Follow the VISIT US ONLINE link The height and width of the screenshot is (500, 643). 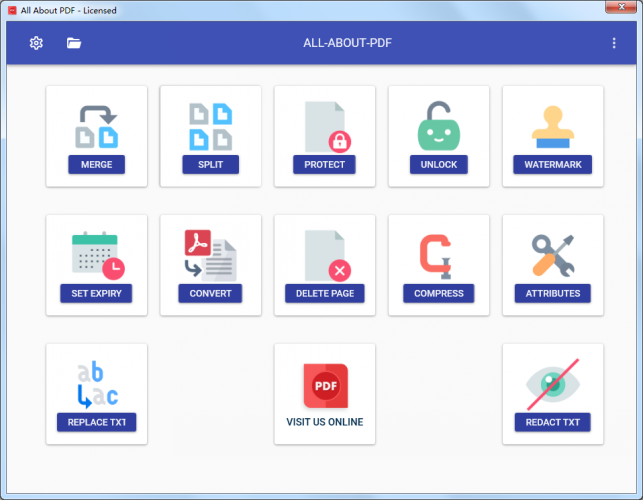325,422
